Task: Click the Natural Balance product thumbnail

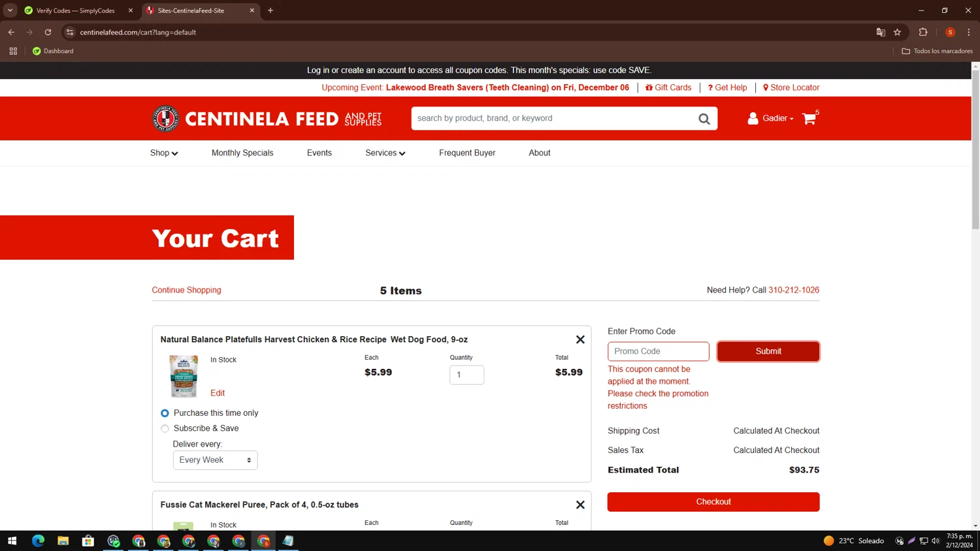Action: coord(184,376)
